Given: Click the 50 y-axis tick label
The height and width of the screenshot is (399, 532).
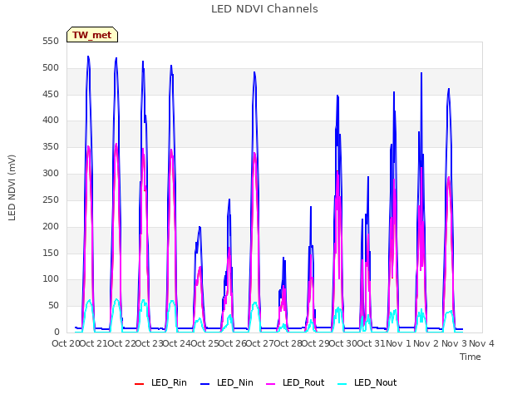Looking at the screenshot, I should (x=53, y=305).
